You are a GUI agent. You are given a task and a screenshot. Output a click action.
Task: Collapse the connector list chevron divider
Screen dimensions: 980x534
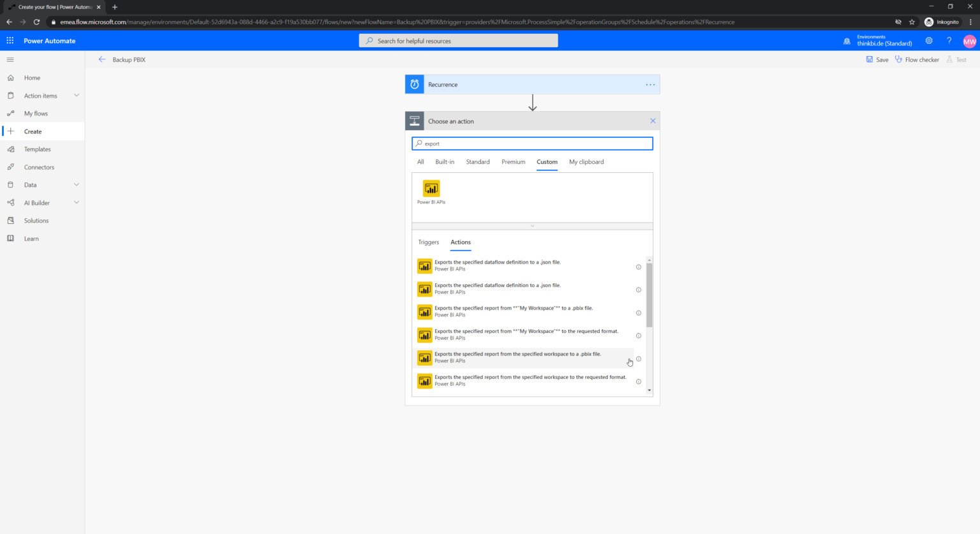(x=532, y=226)
